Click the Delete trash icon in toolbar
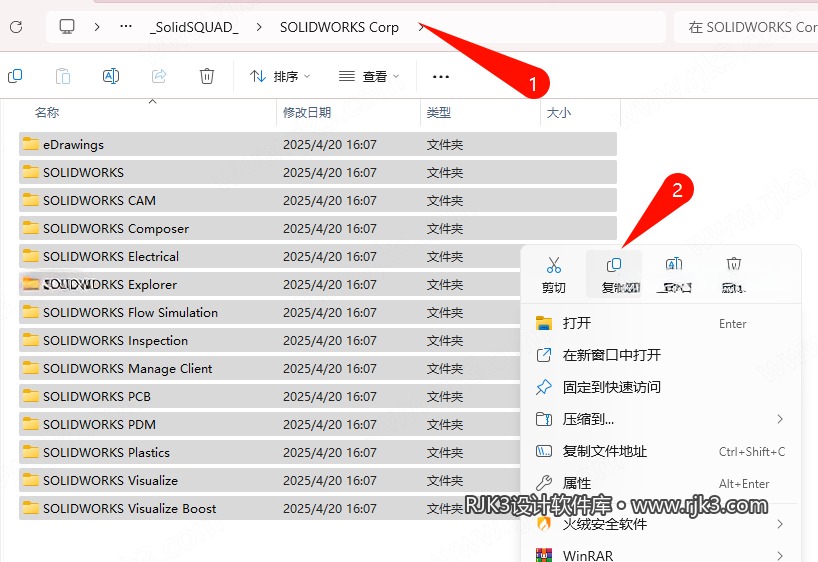Image resolution: width=818 pixels, height=562 pixels. [x=207, y=77]
